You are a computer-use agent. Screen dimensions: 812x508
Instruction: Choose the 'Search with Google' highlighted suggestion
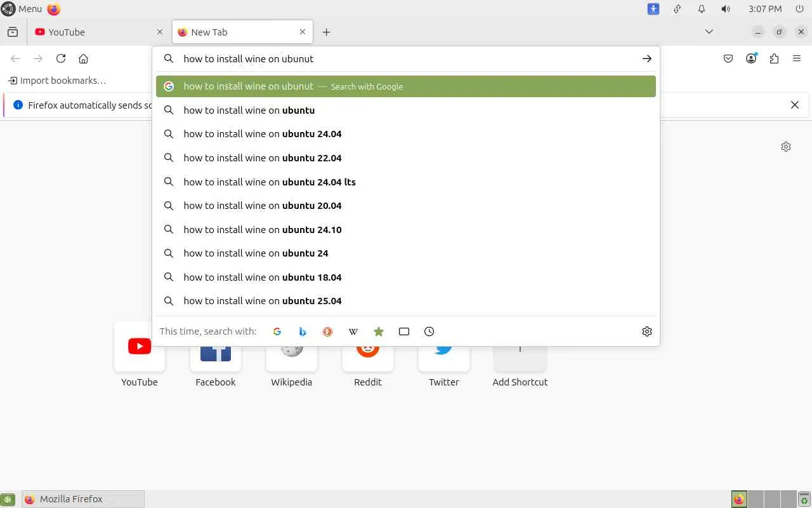point(406,86)
